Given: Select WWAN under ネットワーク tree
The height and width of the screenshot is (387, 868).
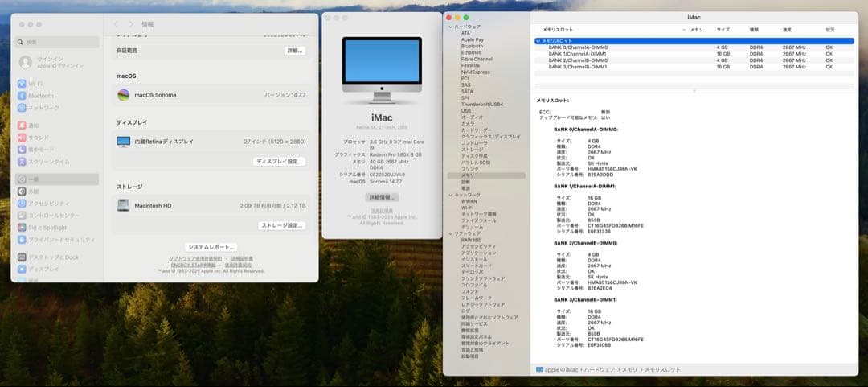Looking at the screenshot, I should (469, 201).
